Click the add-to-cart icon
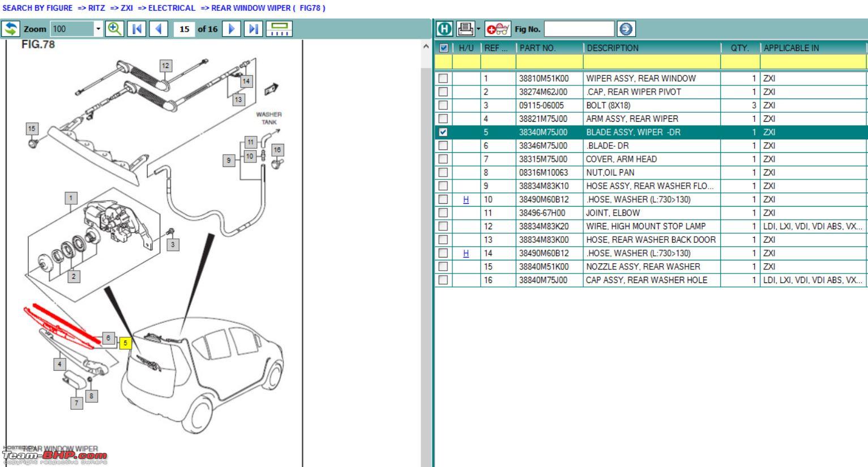 point(498,29)
